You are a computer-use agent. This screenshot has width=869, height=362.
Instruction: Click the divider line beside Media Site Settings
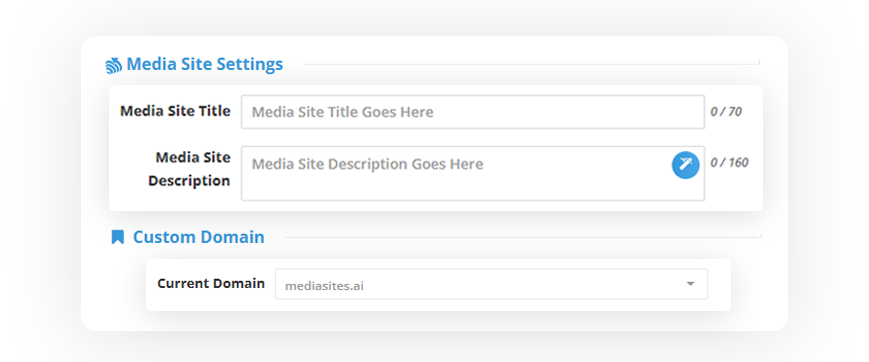531,64
